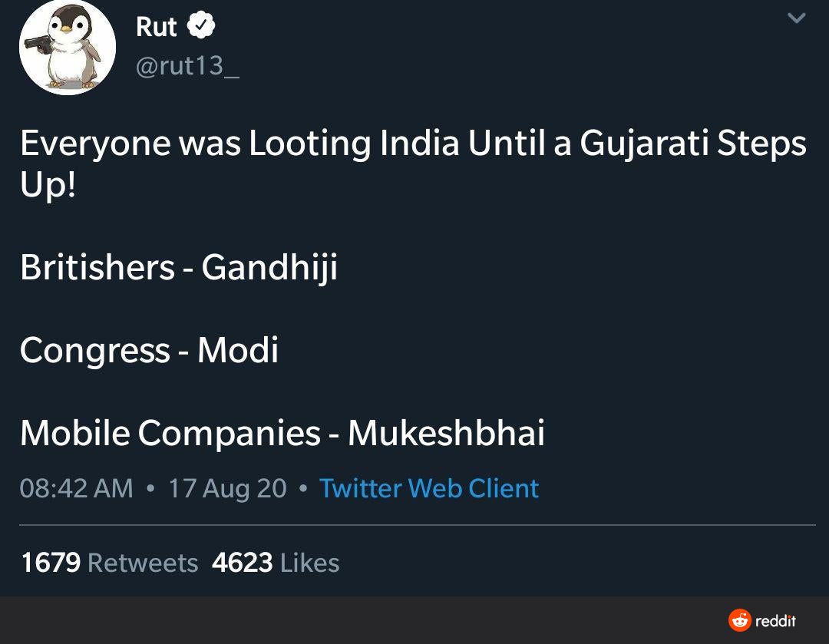Open the @rut13_ profile handle
This screenshot has width=829, height=644.
tap(187, 66)
